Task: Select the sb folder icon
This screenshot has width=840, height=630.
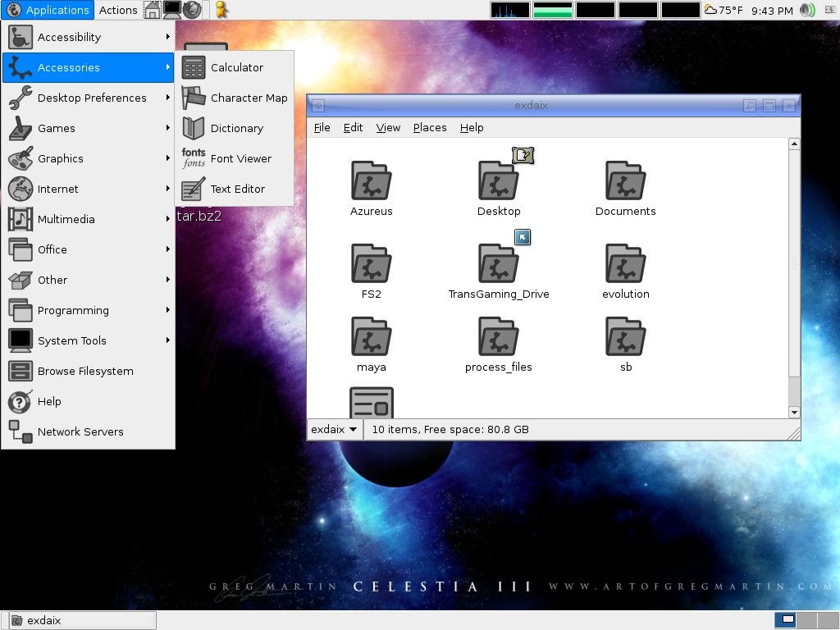Action: click(x=625, y=337)
